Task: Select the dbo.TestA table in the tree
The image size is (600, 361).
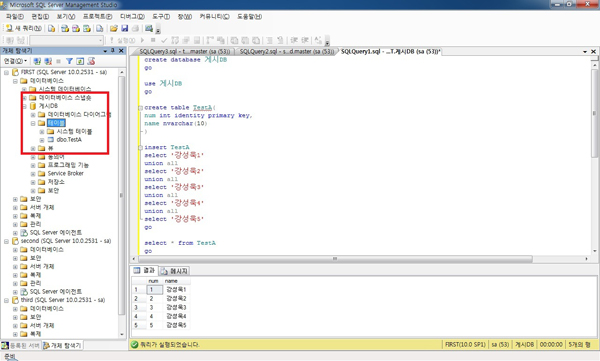Action: coord(69,140)
